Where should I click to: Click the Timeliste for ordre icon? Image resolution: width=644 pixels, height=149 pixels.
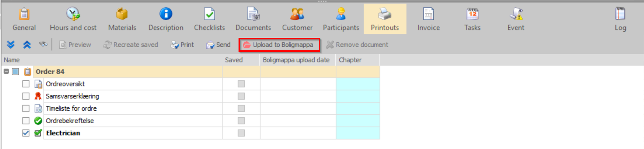[38, 108]
